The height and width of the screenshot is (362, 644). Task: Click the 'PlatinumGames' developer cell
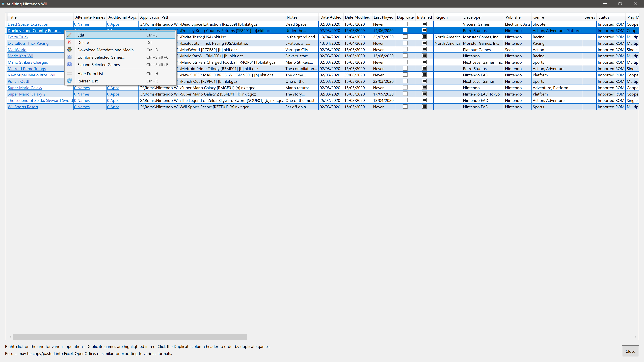click(482, 50)
